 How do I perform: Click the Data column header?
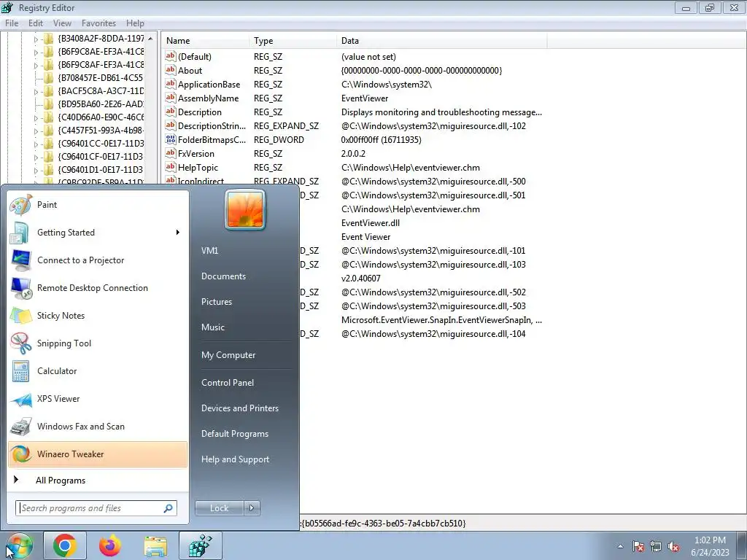(x=441, y=41)
